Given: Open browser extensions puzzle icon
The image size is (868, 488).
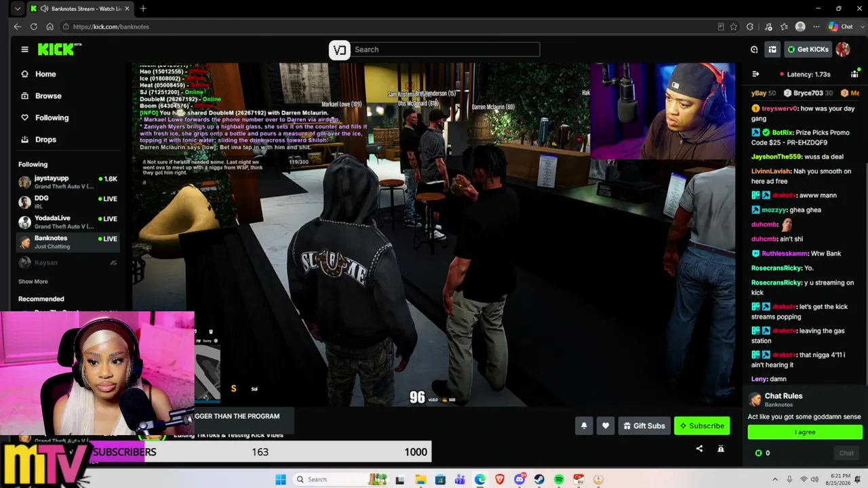Looking at the screenshot, I should pyautogui.click(x=750, y=26).
